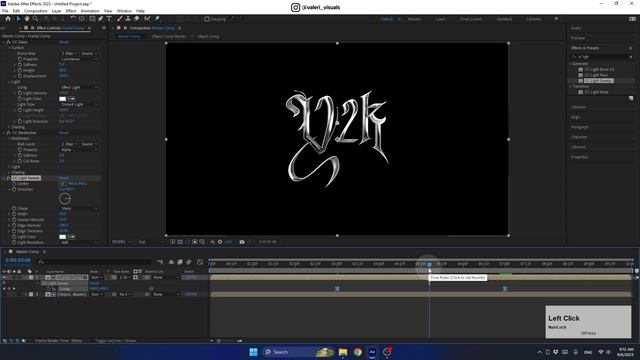Open the Using Effect Light dropdown
This screenshot has height=360, width=640.
pyautogui.click(x=79, y=87)
